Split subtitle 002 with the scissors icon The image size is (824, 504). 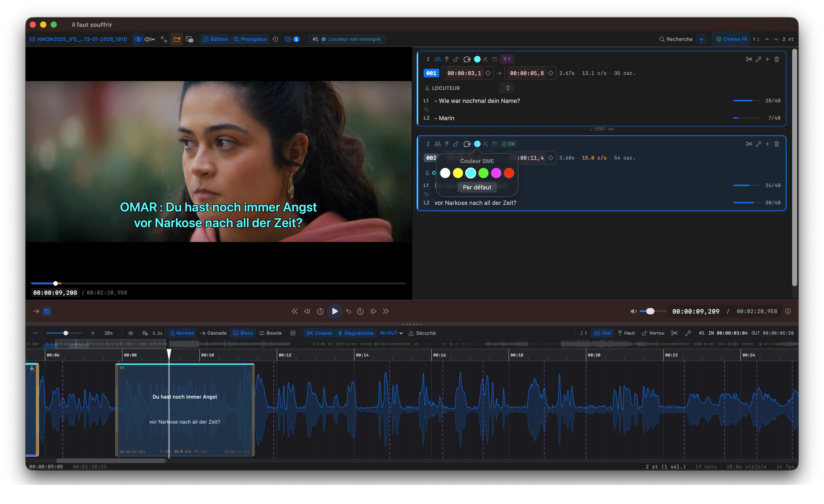coord(749,144)
